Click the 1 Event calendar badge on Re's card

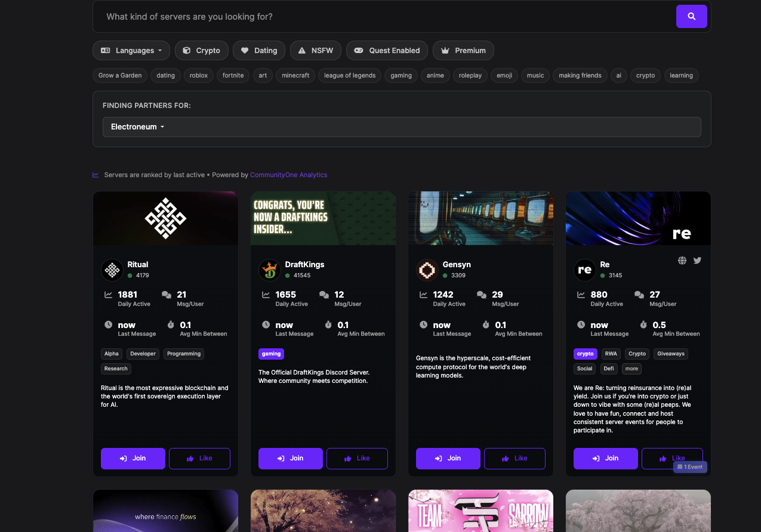[x=690, y=467]
